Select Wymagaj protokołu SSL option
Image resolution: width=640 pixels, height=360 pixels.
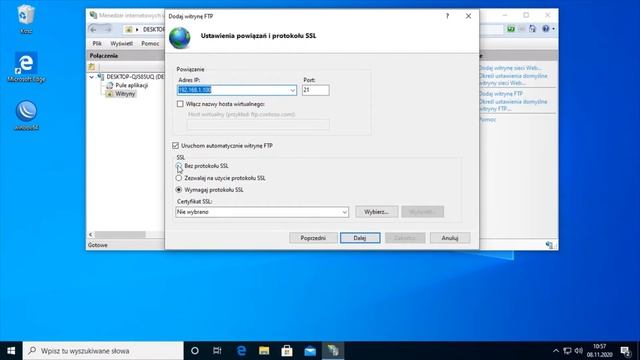point(179,190)
